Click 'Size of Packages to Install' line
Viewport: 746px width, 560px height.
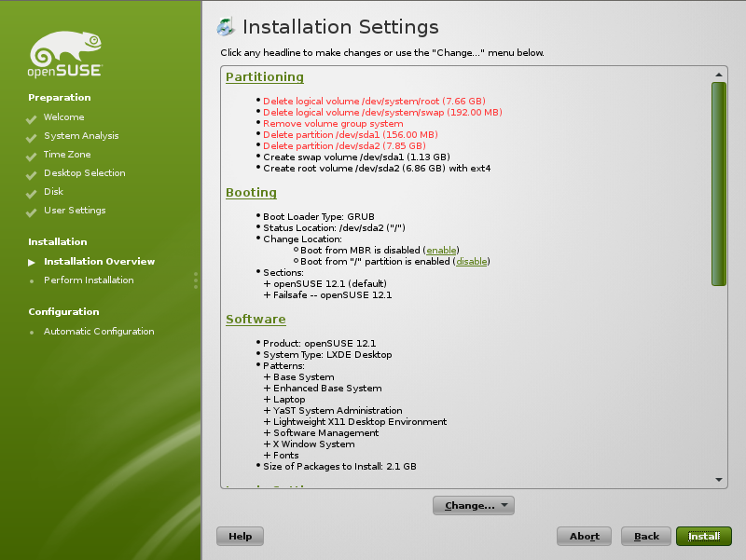click(x=339, y=466)
